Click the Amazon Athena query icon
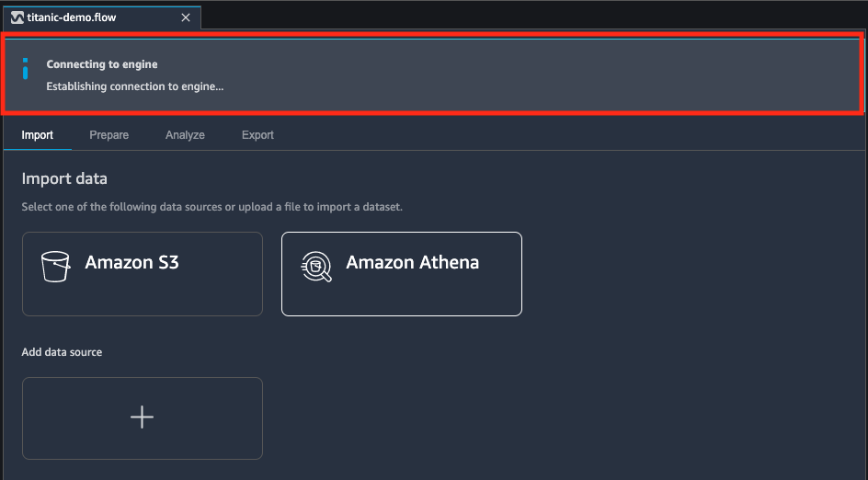The height and width of the screenshot is (480, 868). coord(315,266)
